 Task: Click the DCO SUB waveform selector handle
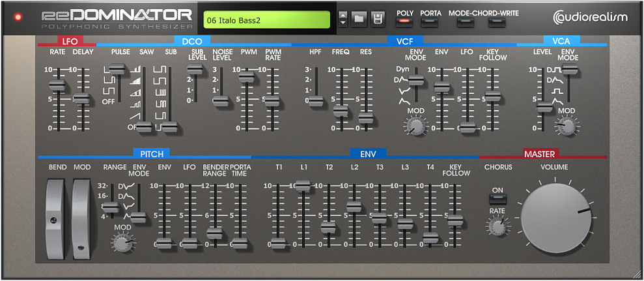pos(169,127)
